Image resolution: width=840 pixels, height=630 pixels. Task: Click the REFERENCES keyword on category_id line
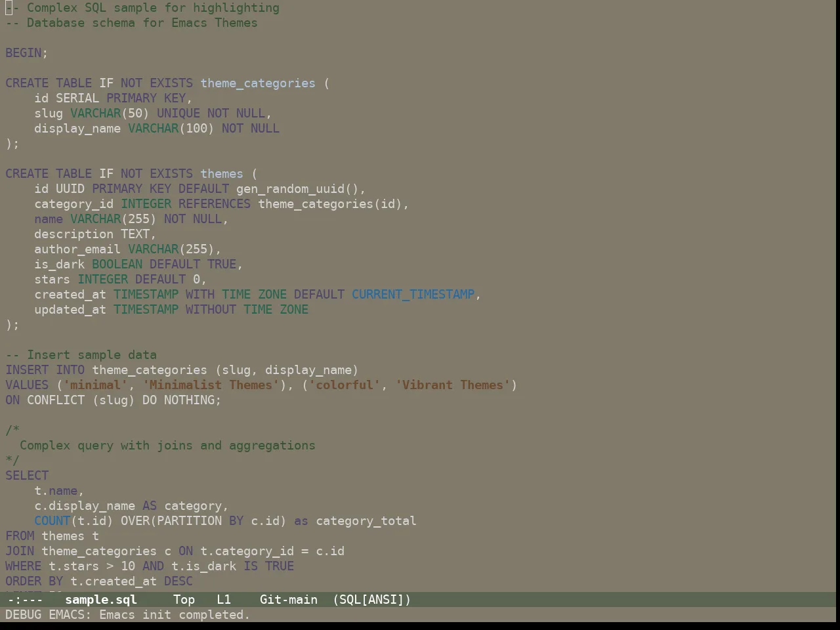tap(215, 204)
